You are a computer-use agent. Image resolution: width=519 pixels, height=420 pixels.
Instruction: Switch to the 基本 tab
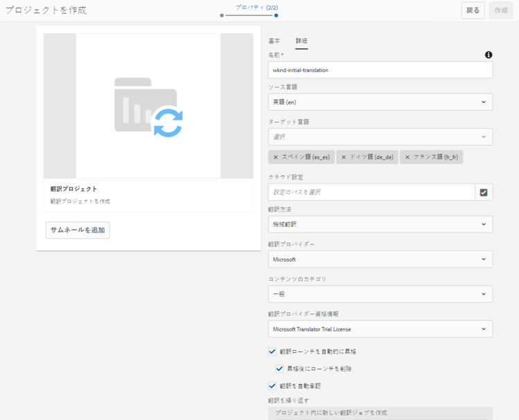274,41
